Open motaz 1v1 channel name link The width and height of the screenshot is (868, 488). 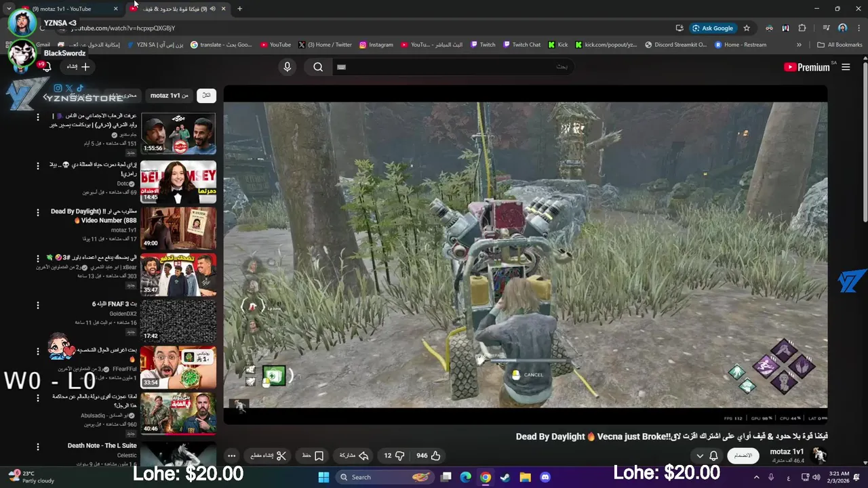tap(787, 451)
